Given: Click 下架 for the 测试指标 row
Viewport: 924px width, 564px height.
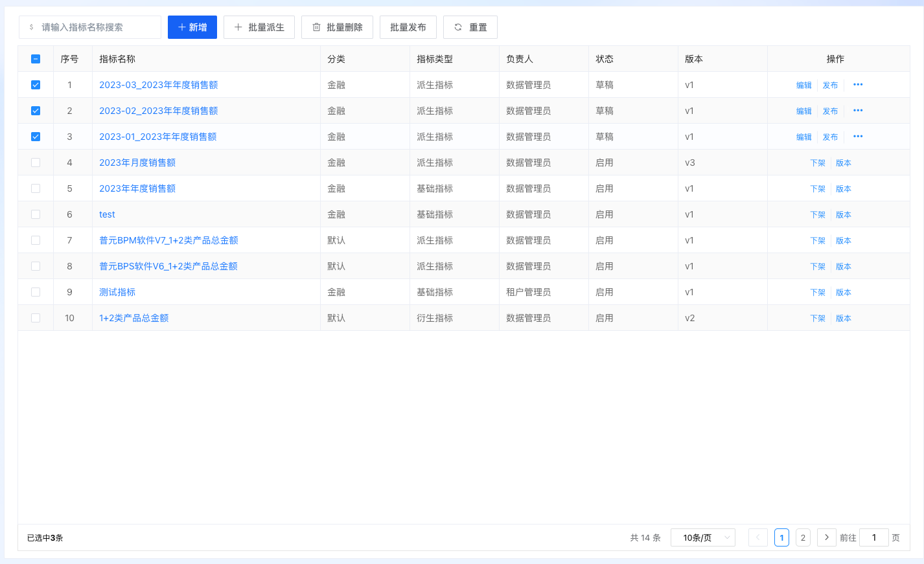Looking at the screenshot, I should pos(818,292).
